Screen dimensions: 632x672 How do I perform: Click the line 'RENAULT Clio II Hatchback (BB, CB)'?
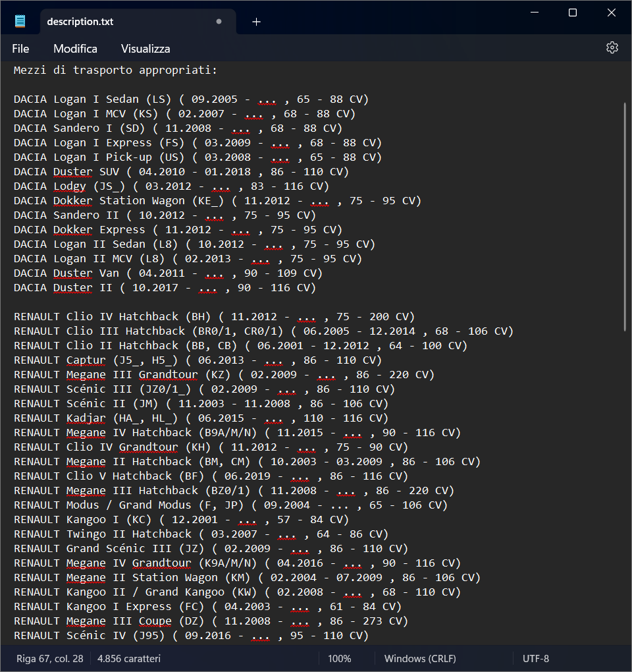coord(241,346)
